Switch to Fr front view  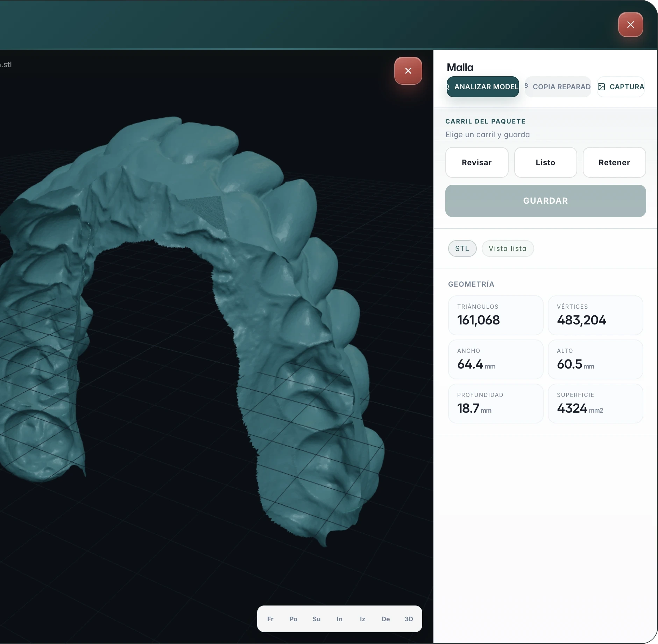270,619
